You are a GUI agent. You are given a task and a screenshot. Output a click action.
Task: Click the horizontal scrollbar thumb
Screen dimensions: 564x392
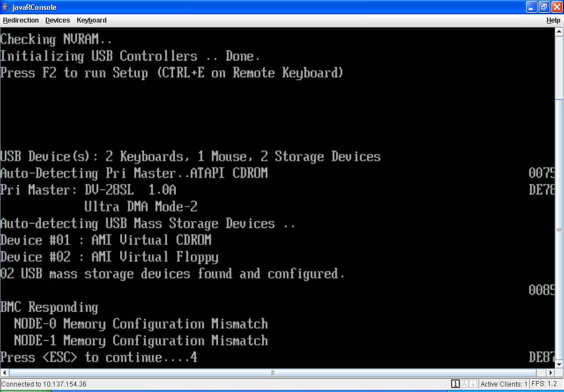point(272,373)
